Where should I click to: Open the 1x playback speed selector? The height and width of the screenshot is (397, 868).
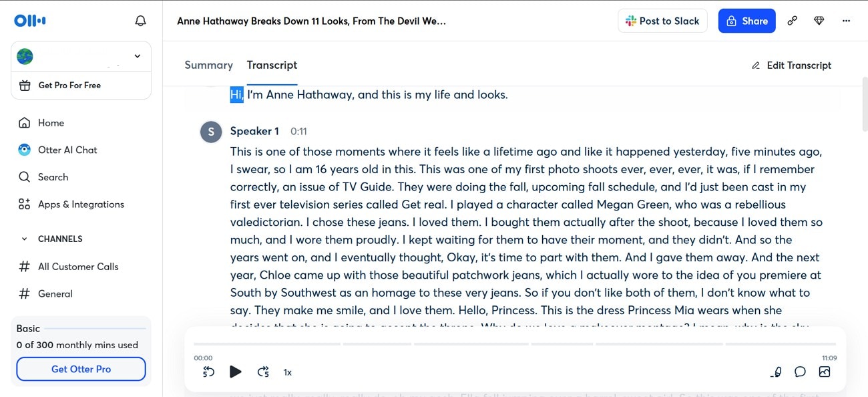click(x=288, y=372)
